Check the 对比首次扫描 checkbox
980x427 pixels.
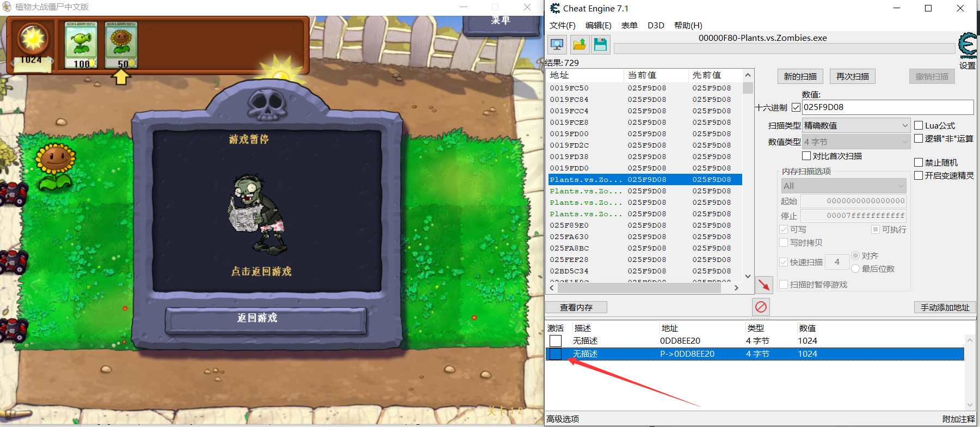point(806,156)
